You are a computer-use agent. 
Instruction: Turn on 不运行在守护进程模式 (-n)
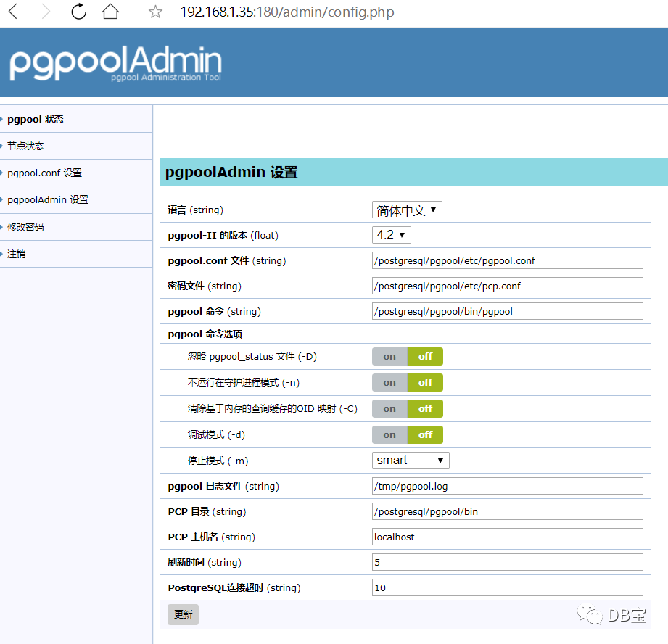point(389,382)
